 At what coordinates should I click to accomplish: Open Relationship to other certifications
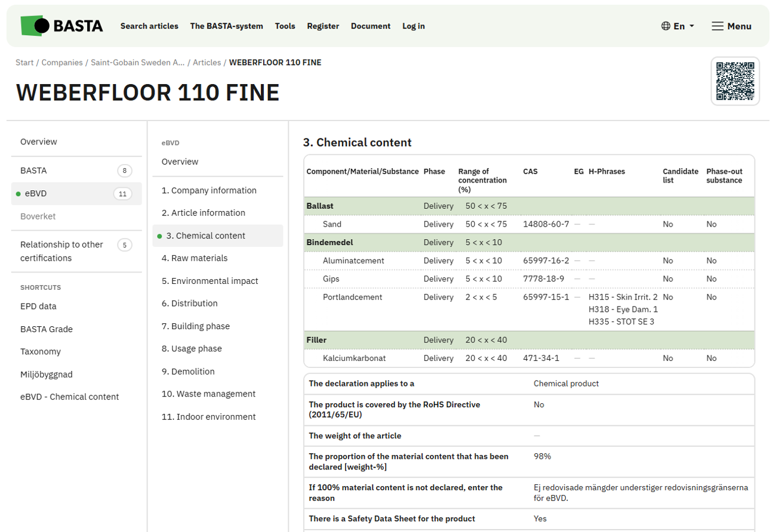pos(61,251)
